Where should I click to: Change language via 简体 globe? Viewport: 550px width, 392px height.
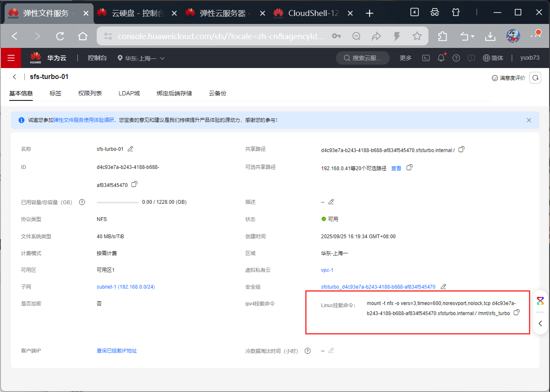click(493, 58)
